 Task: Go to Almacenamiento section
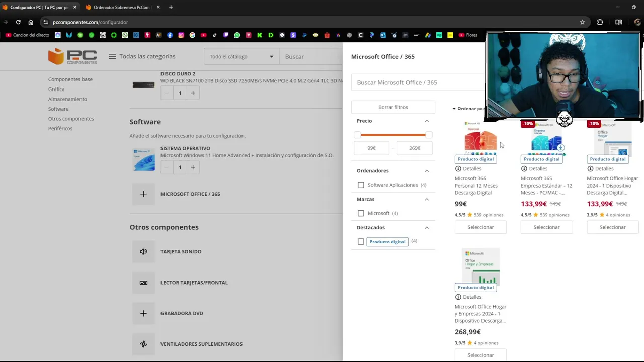click(67, 99)
